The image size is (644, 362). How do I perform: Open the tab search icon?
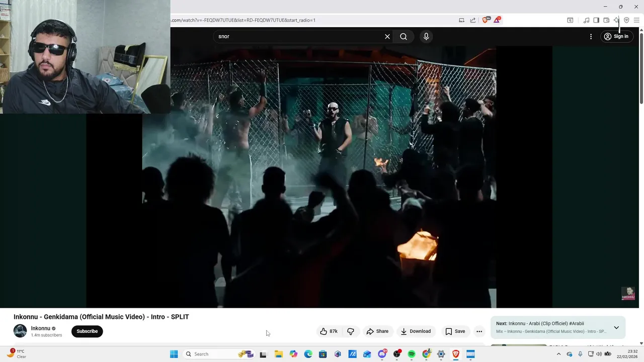tap(570, 20)
